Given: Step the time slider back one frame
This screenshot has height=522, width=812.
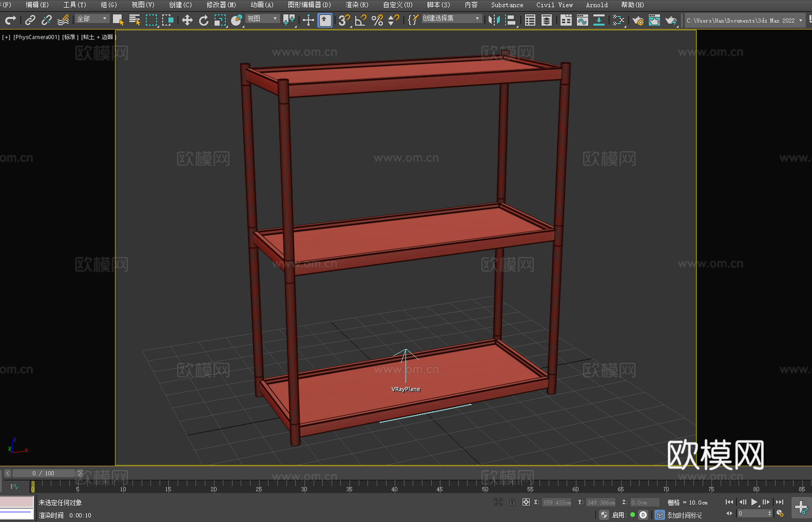Looking at the screenshot, I should point(8,473).
